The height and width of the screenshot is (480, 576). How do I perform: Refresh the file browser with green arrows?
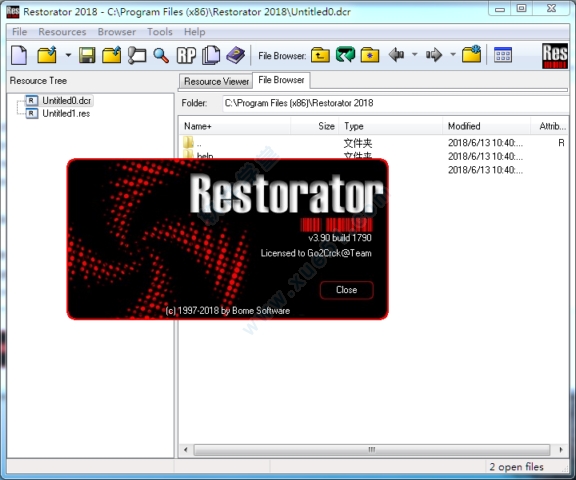(345, 55)
